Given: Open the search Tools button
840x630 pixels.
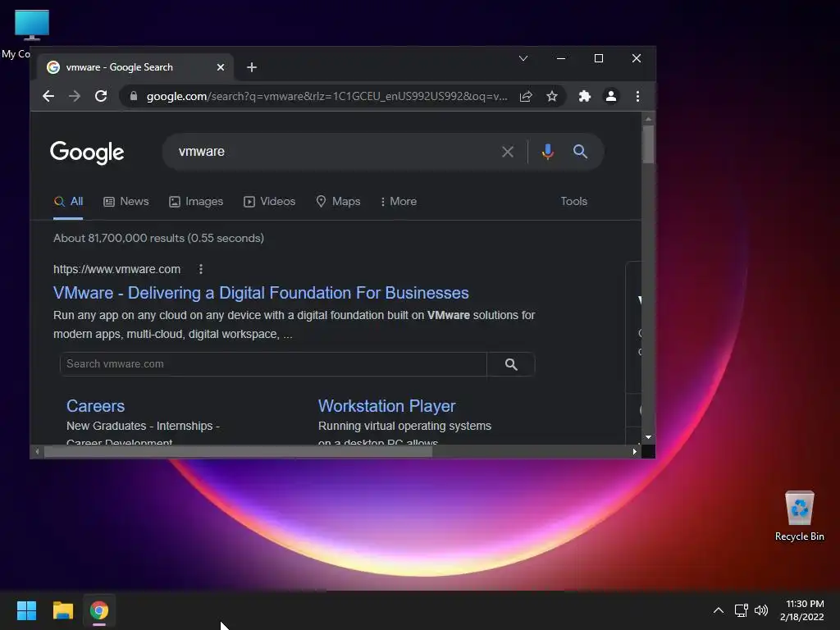Looking at the screenshot, I should point(573,202).
